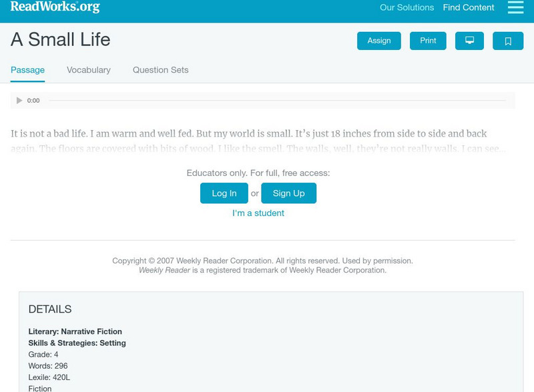Save this passage using the bookmark icon
The image size is (534, 392).
[x=509, y=40]
